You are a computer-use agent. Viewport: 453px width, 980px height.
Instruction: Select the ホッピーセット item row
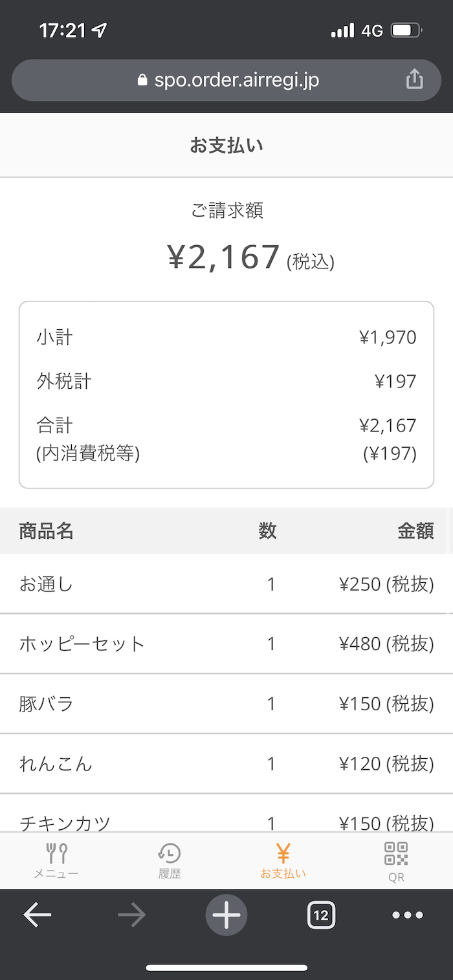tap(225, 644)
